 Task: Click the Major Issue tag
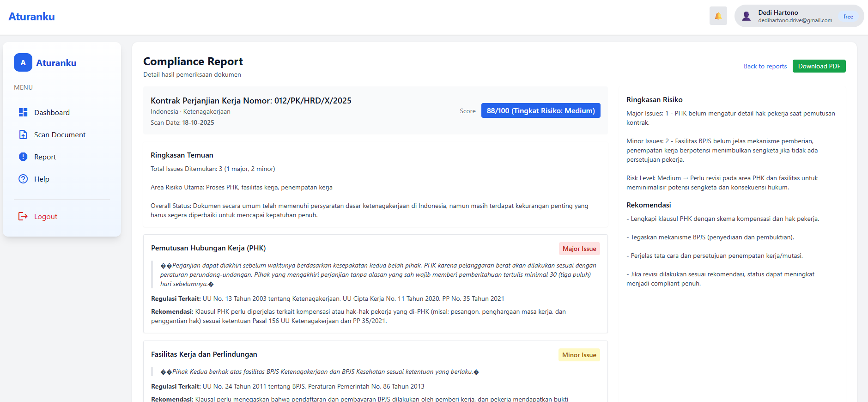click(579, 249)
